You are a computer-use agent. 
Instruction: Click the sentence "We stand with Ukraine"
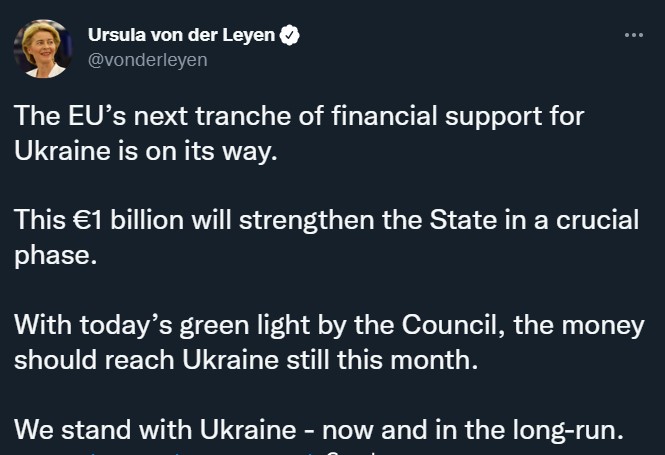tap(319, 430)
